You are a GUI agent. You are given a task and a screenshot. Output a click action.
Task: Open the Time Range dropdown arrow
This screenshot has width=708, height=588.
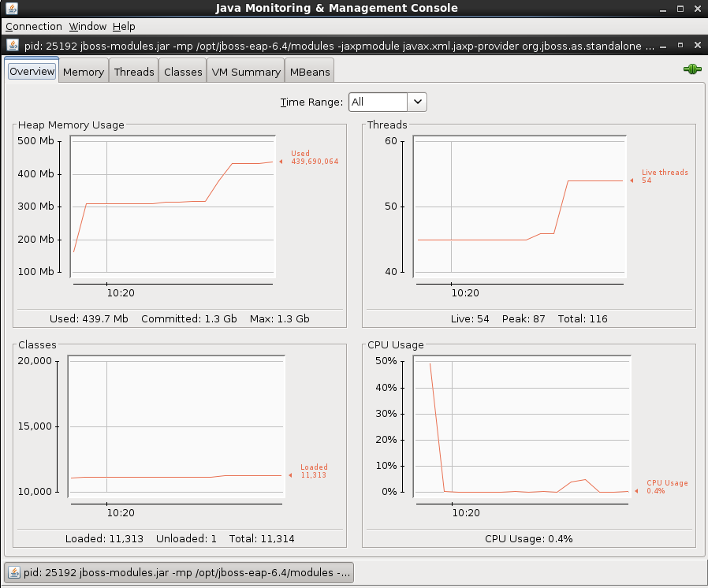[x=417, y=102]
